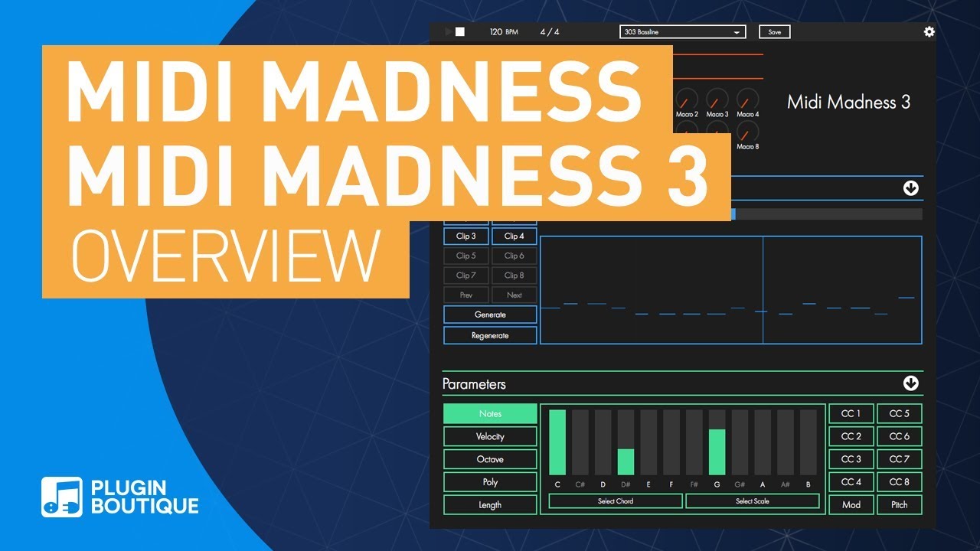Open the Length parameter tab

click(490, 505)
